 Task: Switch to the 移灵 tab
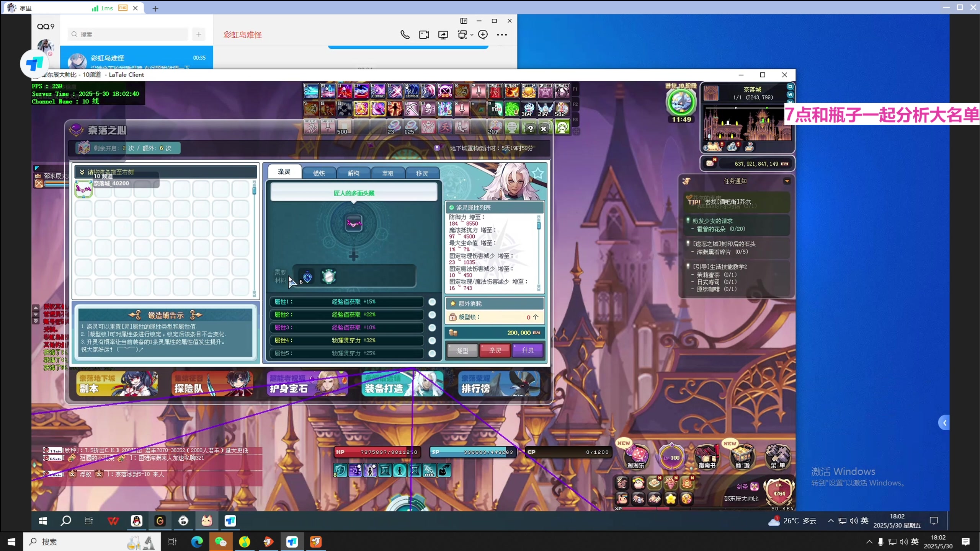pos(422,173)
